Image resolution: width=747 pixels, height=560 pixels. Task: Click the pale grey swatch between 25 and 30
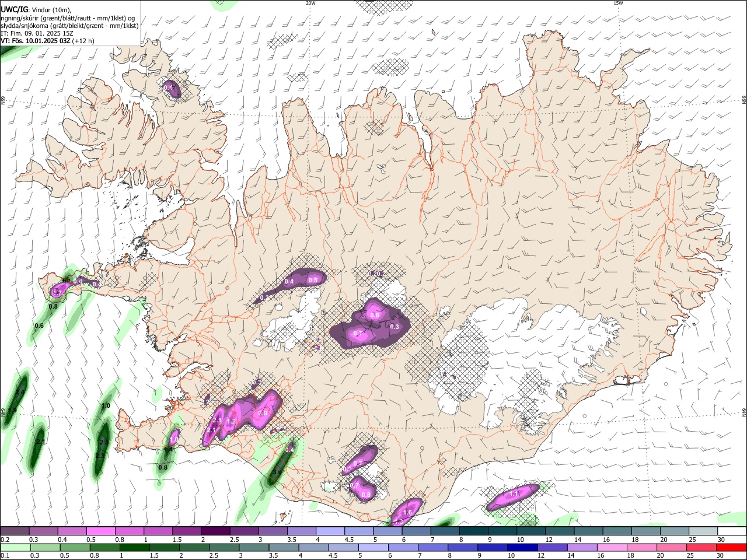(x=704, y=531)
